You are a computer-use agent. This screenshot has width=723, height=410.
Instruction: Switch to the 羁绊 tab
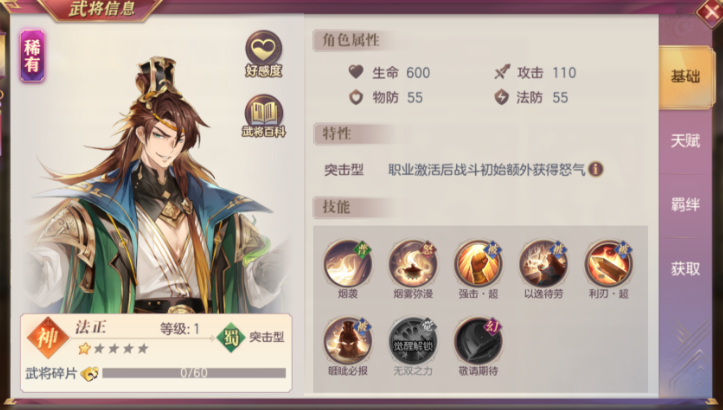pos(685,204)
